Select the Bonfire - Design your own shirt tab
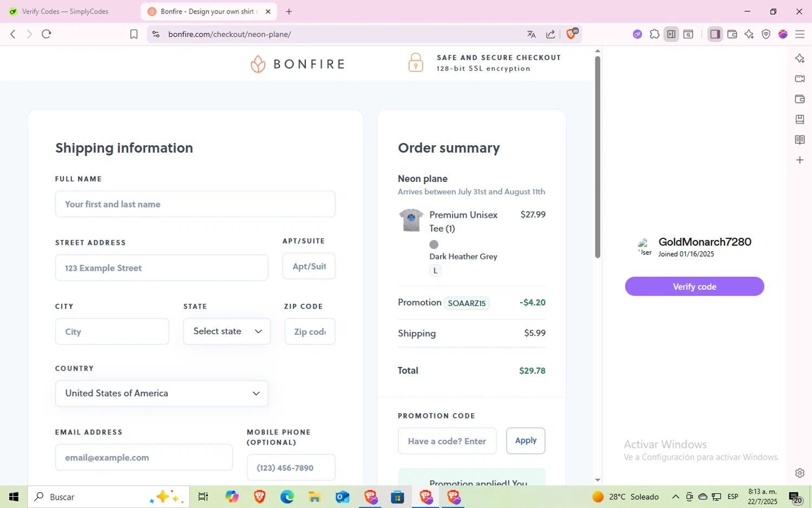Image resolution: width=812 pixels, height=508 pixels. point(208,11)
